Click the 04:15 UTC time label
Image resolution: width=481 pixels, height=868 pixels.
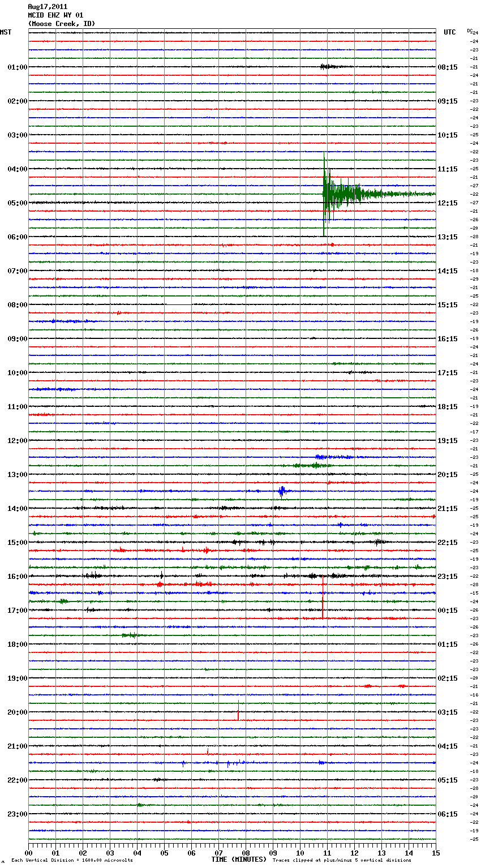tap(448, 746)
